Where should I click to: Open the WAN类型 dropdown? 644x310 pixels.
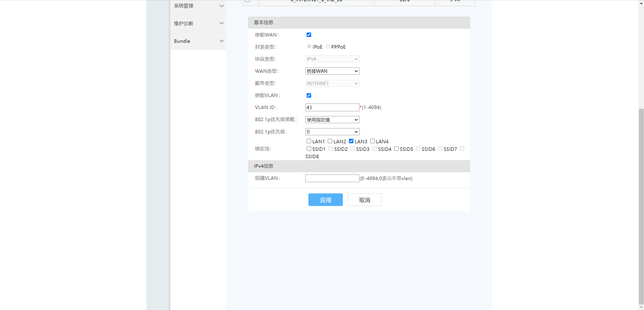332,71
